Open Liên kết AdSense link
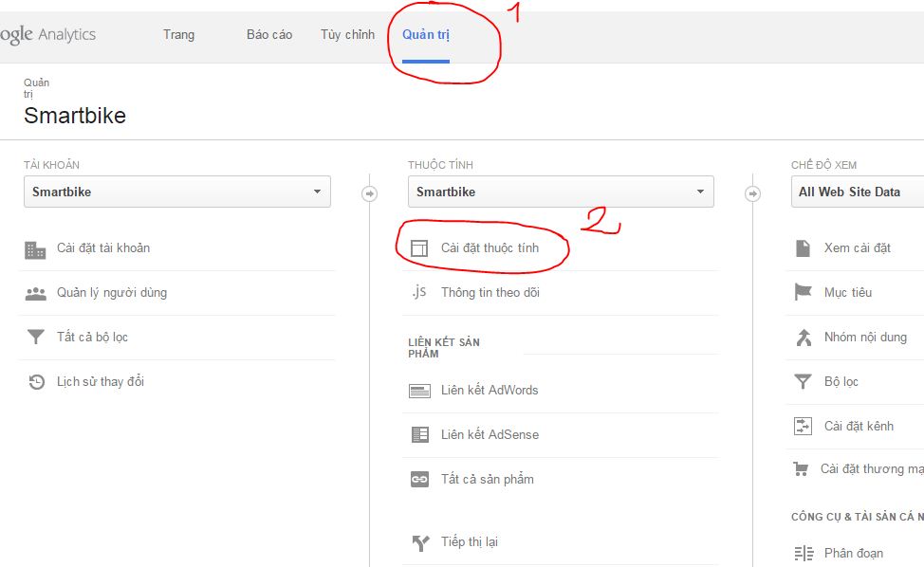This screenshot has height=567, width=924. coord(490,434)
